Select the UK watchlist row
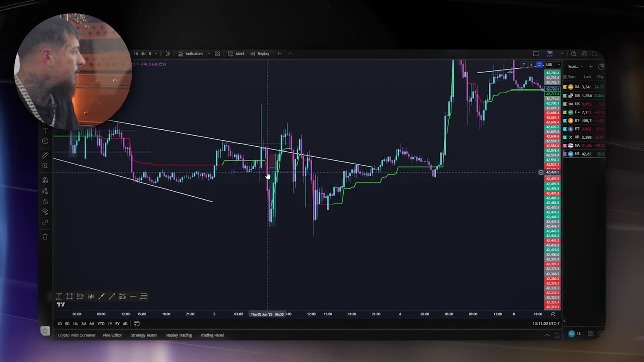Screen dimensions: 644x362 [x=584, y=104]
